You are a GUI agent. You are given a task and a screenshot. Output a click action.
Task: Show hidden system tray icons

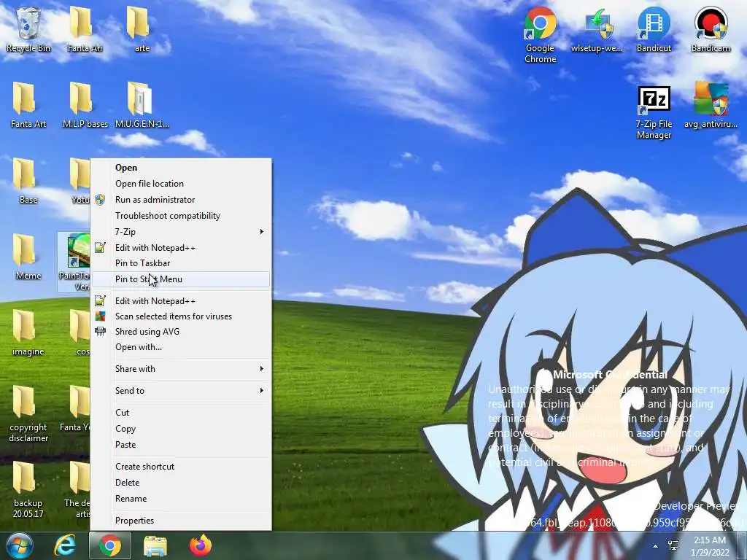point(656,546)
